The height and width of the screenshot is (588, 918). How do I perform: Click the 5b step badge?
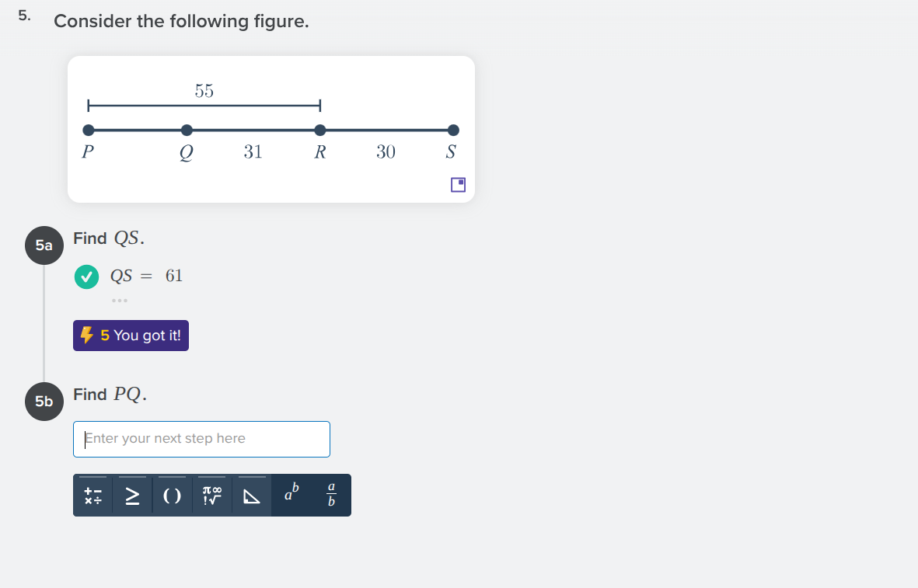pyautogui.click(x=44, y=401)
